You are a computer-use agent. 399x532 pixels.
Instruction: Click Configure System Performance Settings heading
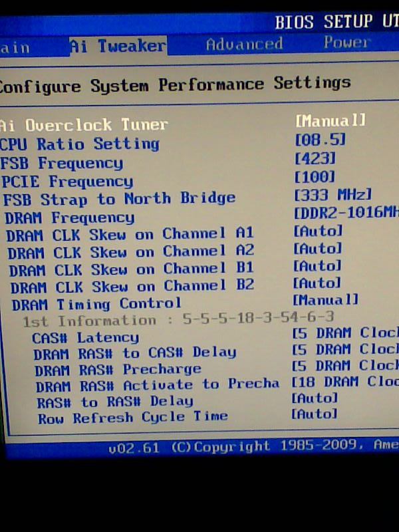tap(176, 85)
